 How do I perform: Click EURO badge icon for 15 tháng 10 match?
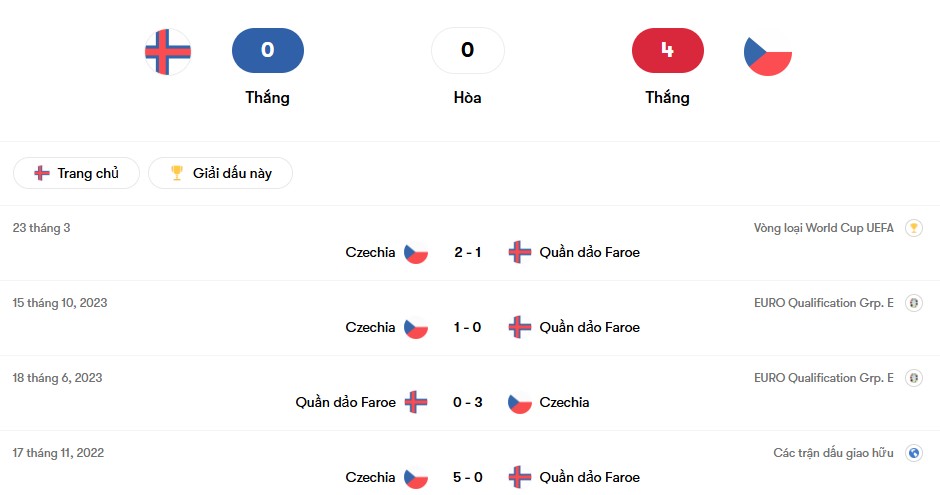(913, 303)
